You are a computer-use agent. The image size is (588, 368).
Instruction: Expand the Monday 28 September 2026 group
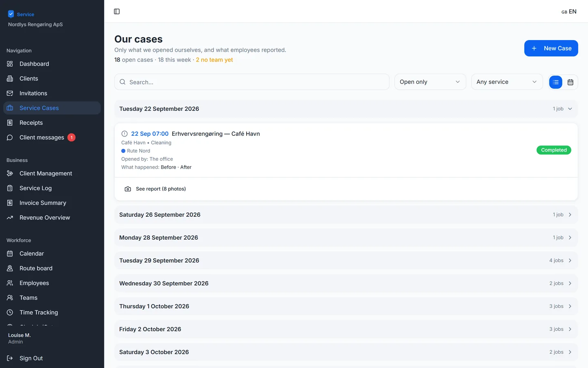[346, 238]
